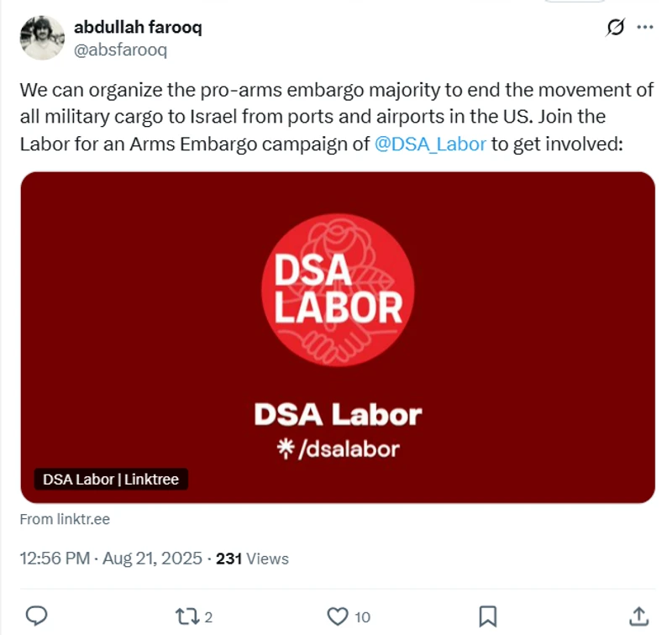Image resolution: width=672 pixels, height=635 pixels.
Task: Click the 12:56 PM · Aug 21, 2025 timestamp
Action: (x=110, y=558)
